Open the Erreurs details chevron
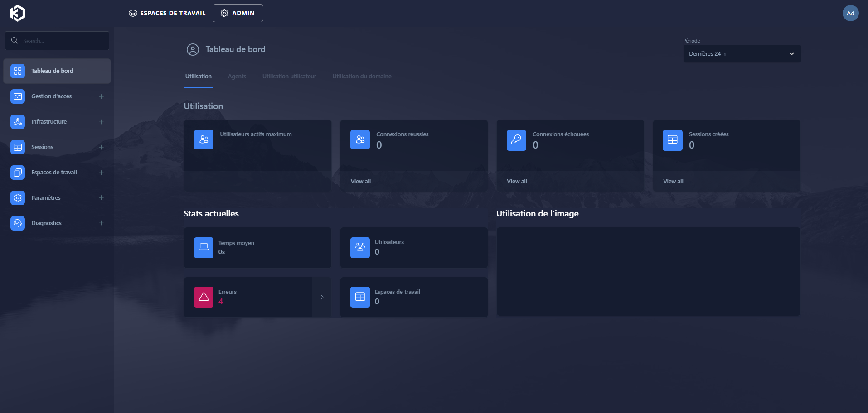The width and height of the screenshot is (868, 413). coord(322,297)
